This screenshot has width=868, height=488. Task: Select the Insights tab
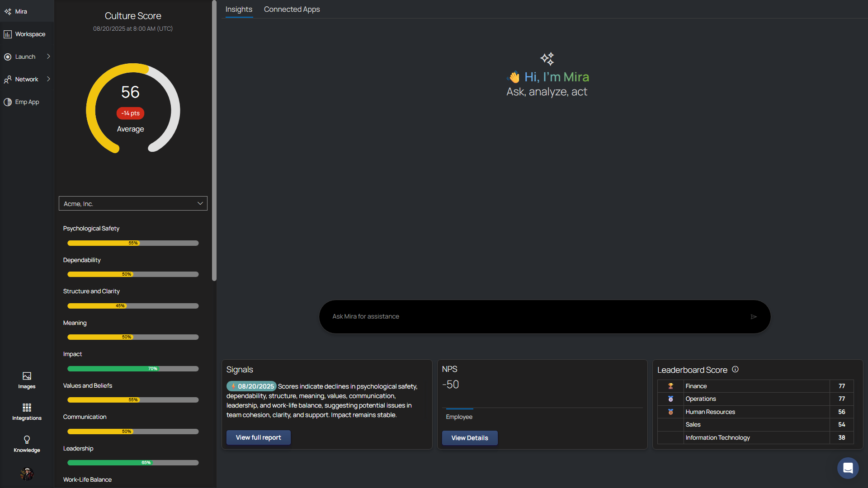239,9
